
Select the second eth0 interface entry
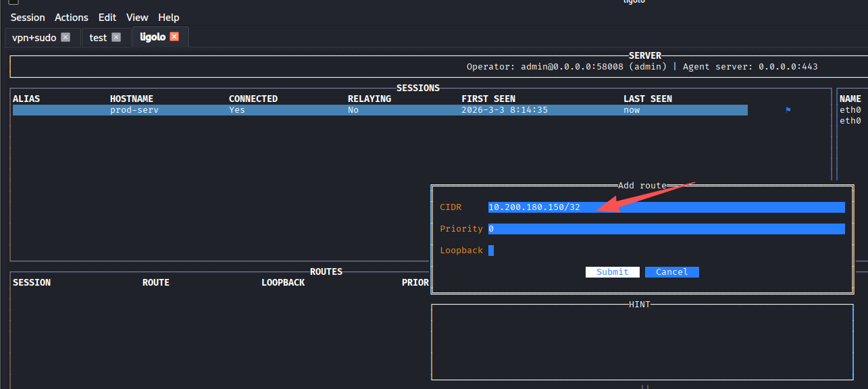[x=850, y=121]
